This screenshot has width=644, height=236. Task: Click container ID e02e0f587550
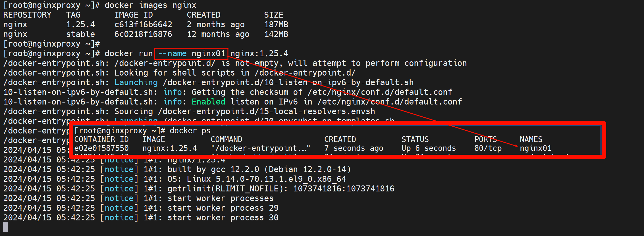click(101, 148)
